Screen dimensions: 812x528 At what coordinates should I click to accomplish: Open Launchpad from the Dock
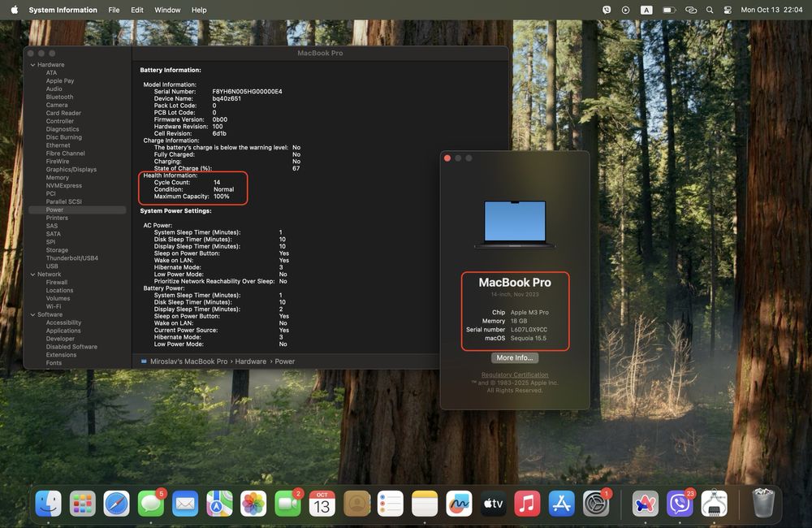82,503
